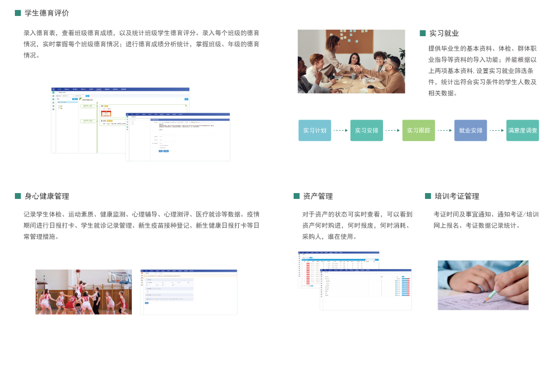
Task: Open the basketball game photo
Action: (x=84, y=291)
